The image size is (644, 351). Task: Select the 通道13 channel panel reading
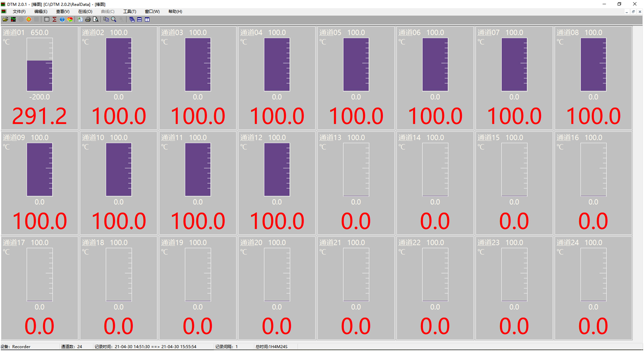[356, 221]
